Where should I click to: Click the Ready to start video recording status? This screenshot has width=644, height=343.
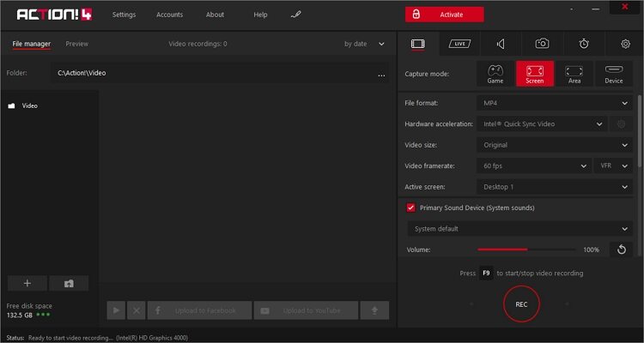(x=70, y=338)
